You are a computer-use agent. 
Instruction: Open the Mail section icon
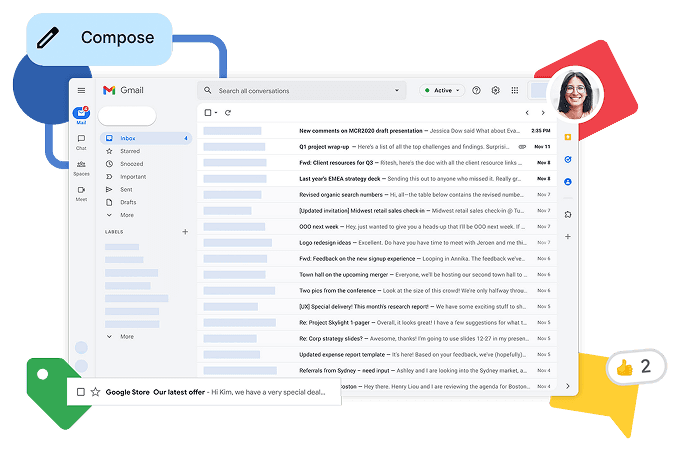pyautogui.click(x=81, y=113)
